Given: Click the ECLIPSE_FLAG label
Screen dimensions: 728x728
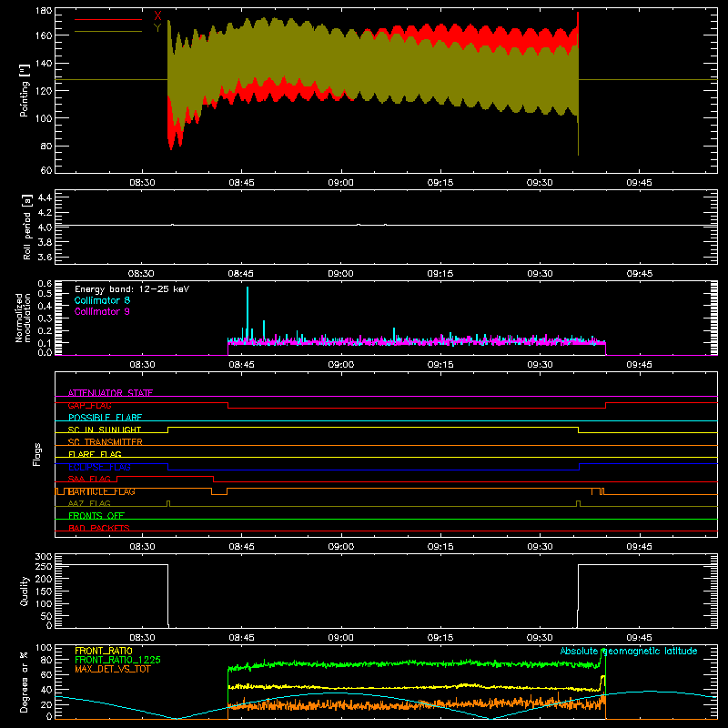Looking at the screenshot, I should pos(99,467).
